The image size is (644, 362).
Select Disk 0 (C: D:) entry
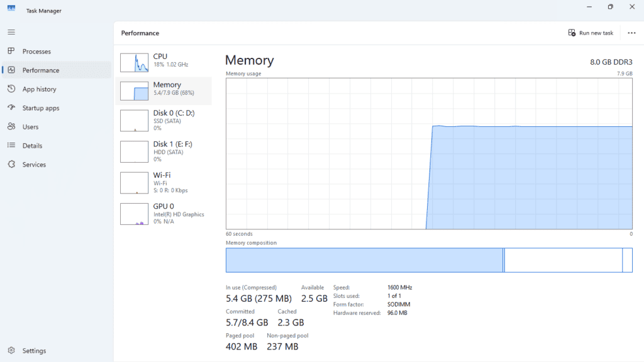coord(164,121)
